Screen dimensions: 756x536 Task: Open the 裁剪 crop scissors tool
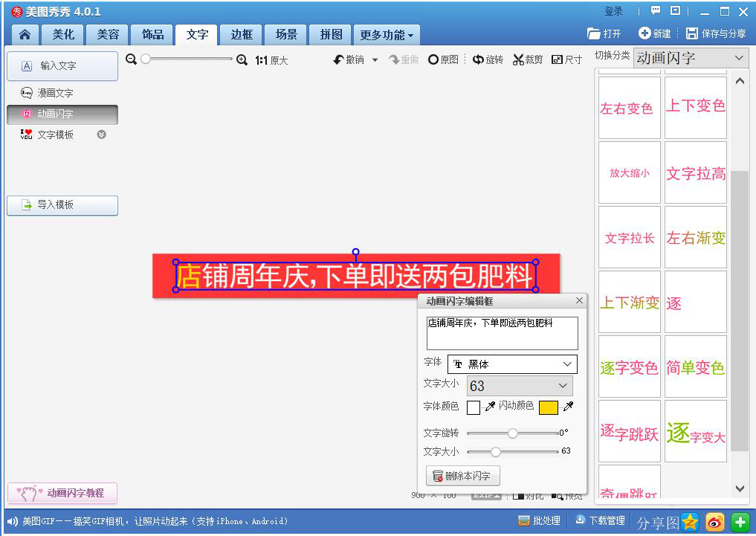click(x=528, y=59)
